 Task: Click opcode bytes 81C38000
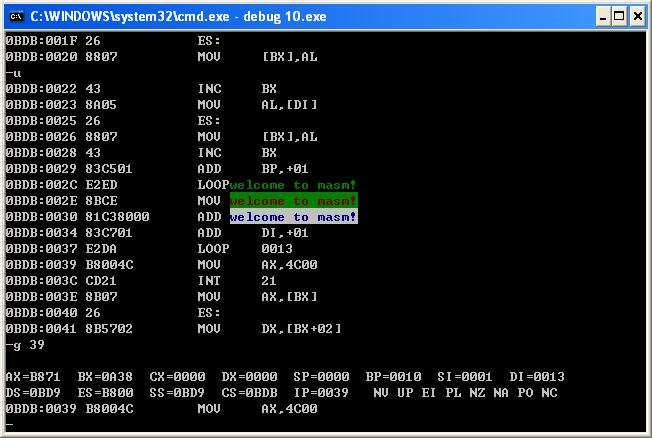(117, 217)
